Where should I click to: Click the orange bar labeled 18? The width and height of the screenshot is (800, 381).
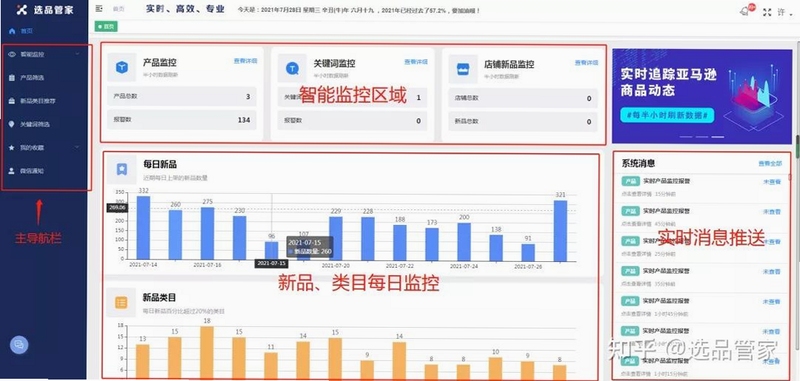(207, 353)
